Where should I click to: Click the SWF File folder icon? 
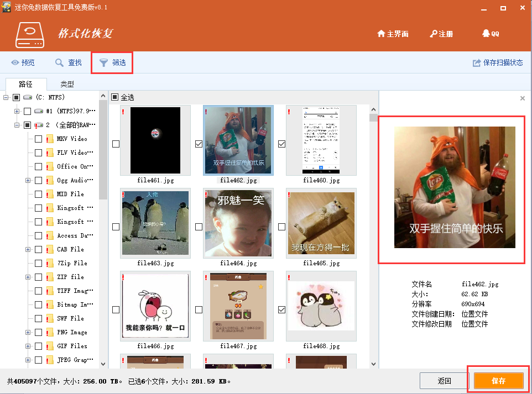[x=50, y=319]
